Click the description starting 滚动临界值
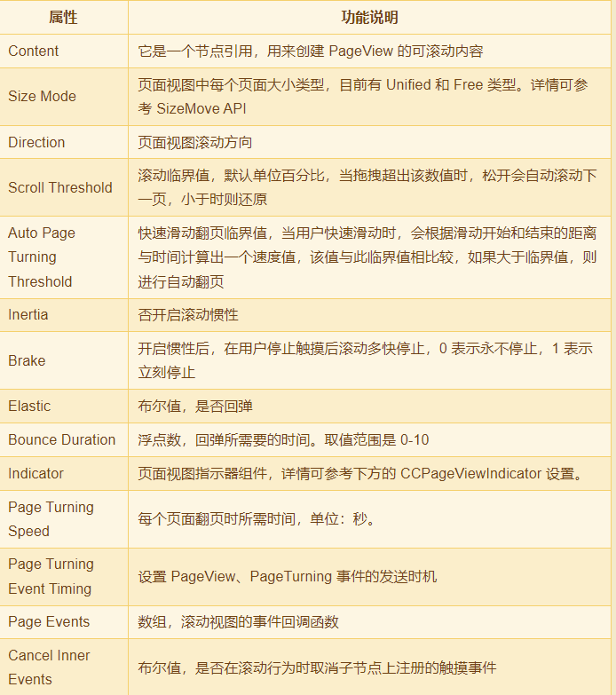The image size is (616, 695). [367, 187]
